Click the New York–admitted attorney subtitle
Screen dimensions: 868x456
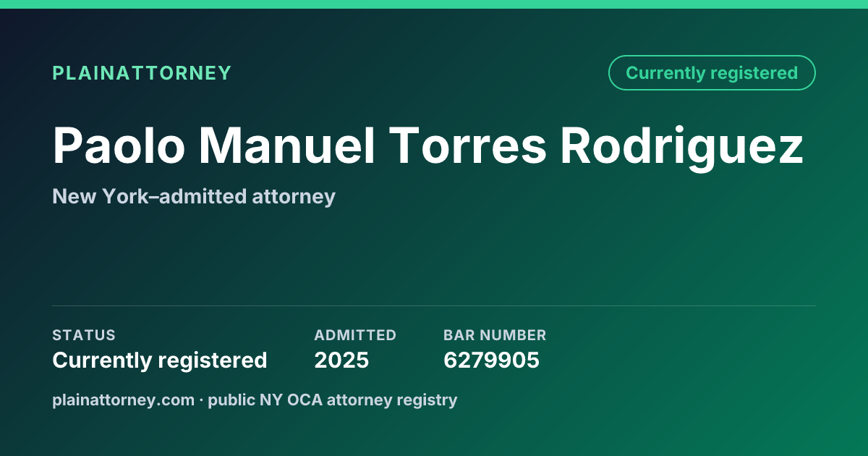point(194,196)
